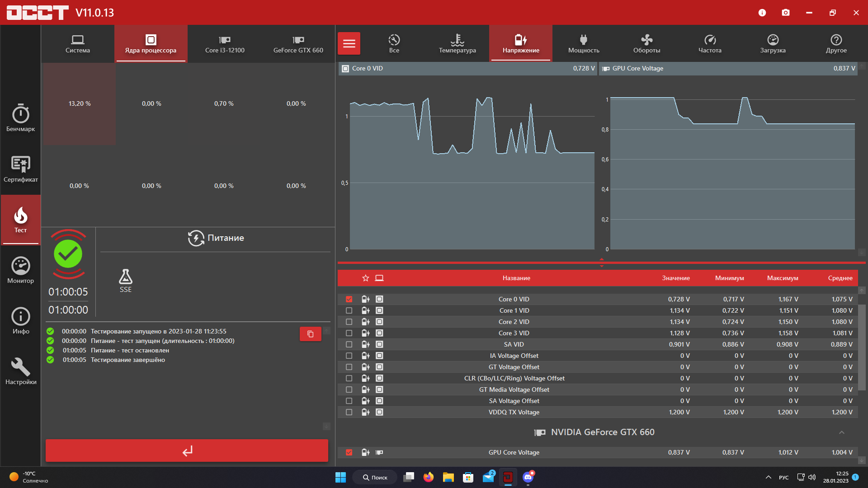868x488 pixels.
Task: Click the sensor table scroll-up arrow
Action: tap(862, 290)
